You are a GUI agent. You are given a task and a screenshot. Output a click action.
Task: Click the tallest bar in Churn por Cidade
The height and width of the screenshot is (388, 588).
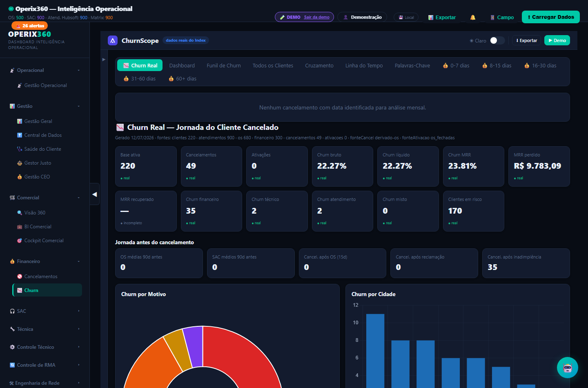(x=375, y=351)
